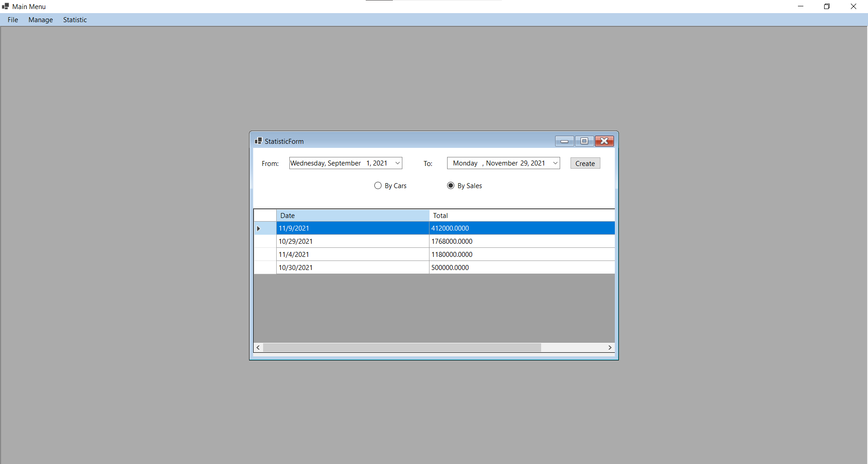Viewport: 868px width, 464px height.
Task: Click the Main Menu application icon
Action: (5, 6)
